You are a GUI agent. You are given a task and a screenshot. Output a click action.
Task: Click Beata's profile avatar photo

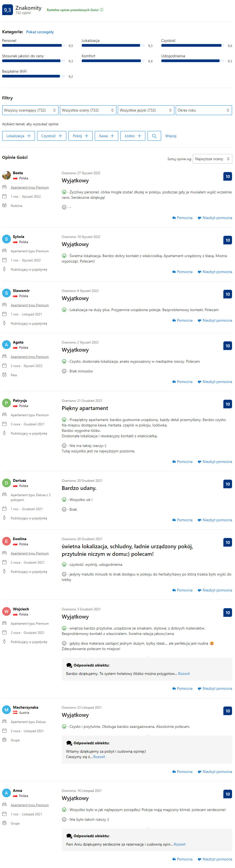6,175
